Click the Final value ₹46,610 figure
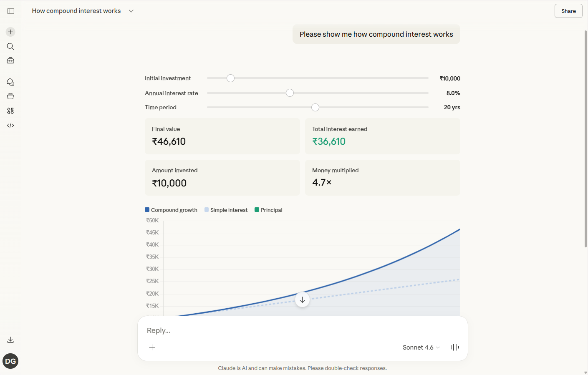This screenshot has width=588, height=375. click(169, 141)
